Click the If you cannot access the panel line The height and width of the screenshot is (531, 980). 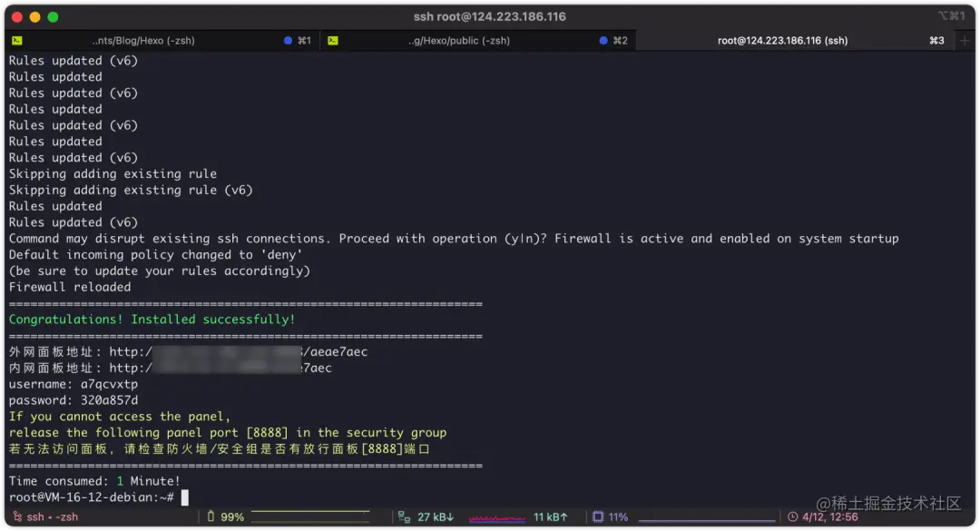[120, 417]
